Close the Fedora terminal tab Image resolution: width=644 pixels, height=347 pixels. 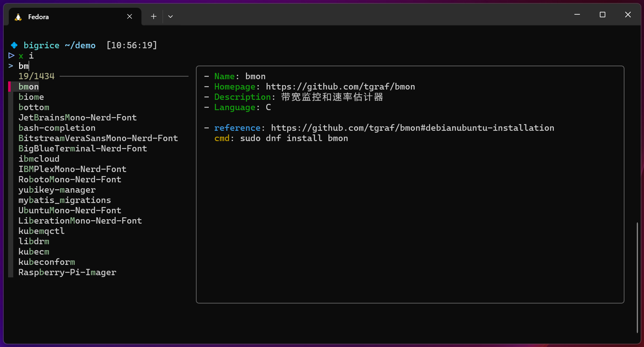click(x=129, y=16)
